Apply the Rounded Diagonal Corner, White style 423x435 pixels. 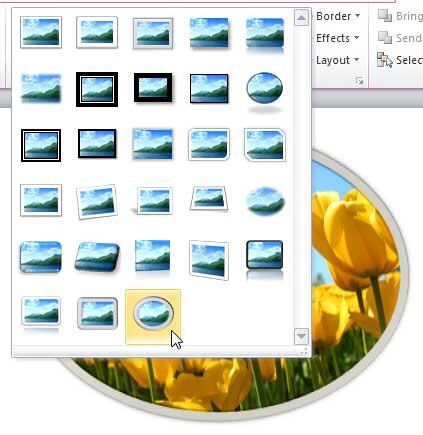[209, 144]
